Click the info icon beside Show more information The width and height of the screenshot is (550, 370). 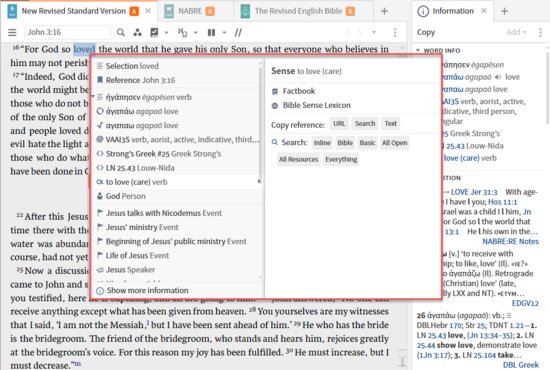click(x=100, y=291)
